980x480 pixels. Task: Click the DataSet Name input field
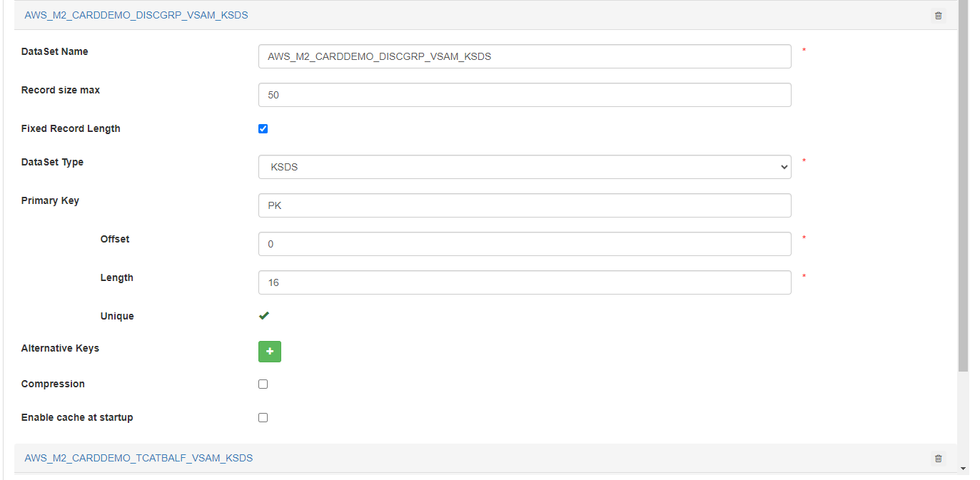click(x=524, y=56)
